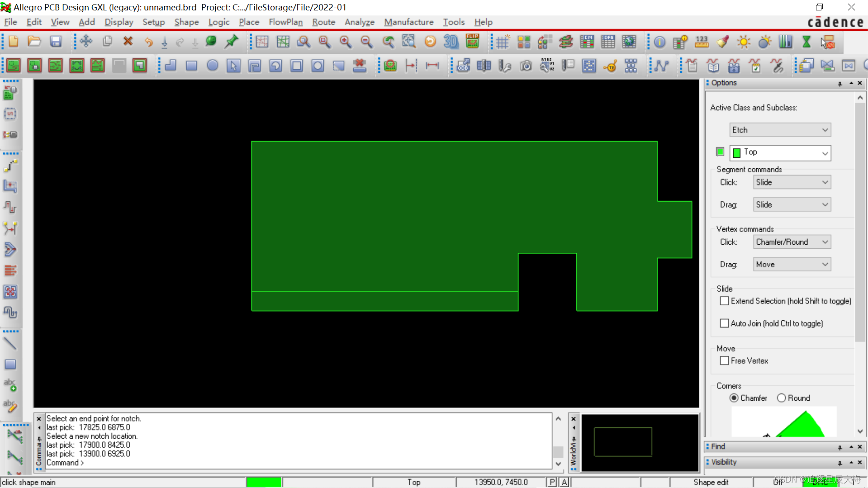Open the subclass Top dropdown

click(x=780, y=152)
